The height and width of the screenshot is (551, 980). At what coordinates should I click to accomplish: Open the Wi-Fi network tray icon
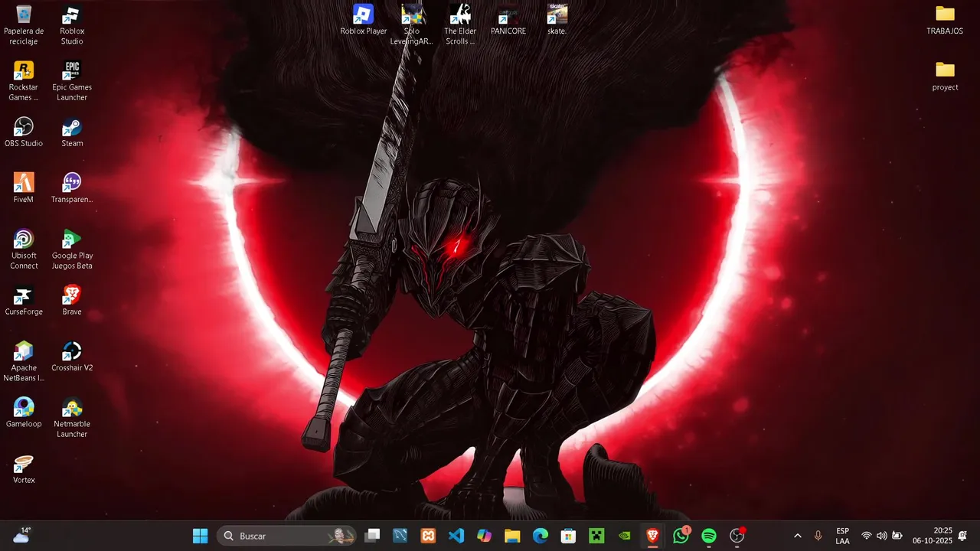pos(867,536)
